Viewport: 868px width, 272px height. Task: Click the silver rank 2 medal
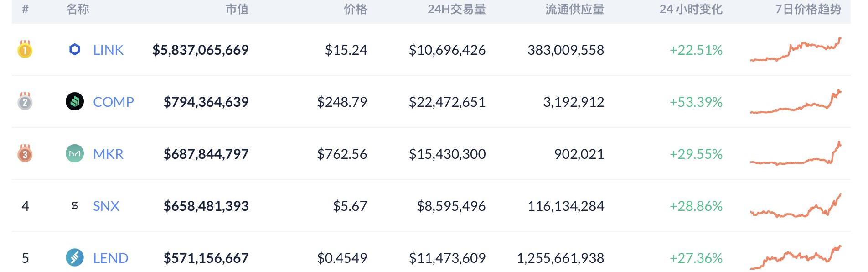tap(25, 101)
